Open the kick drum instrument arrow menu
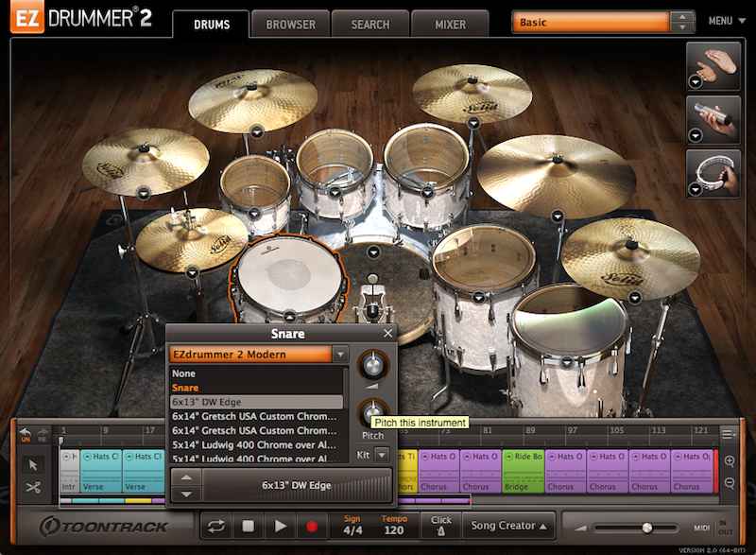756x555 pixels. pyautogui.click(x=373, y=252)
